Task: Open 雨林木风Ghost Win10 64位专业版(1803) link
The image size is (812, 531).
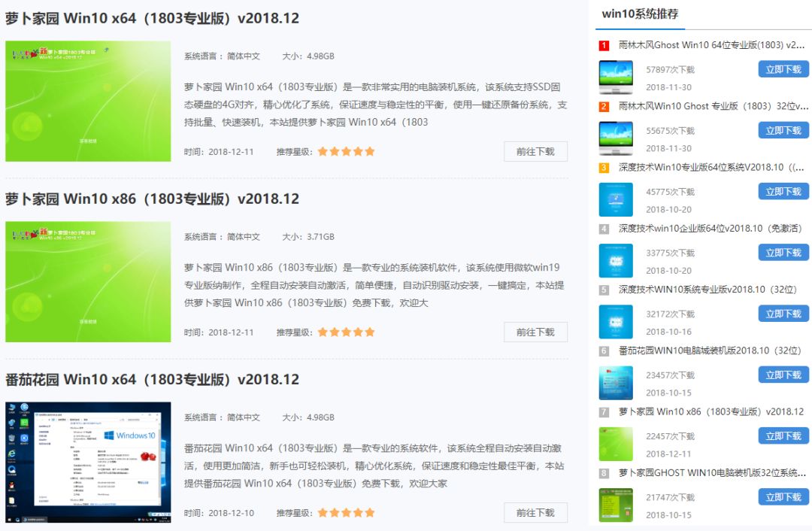Action: tap(711, 45)
